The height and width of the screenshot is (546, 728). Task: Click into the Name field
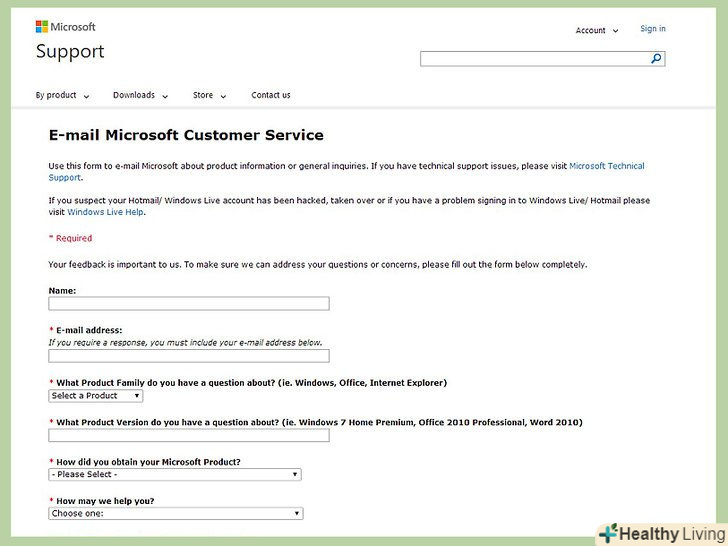[x=188, y=304]
